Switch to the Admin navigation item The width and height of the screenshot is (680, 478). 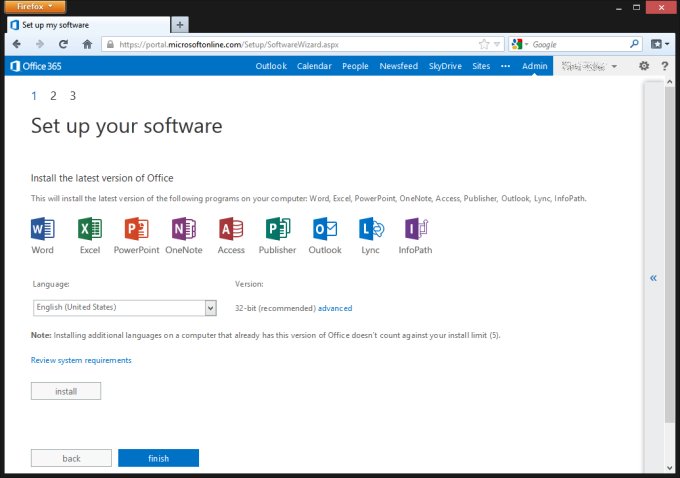tap(535, 66)
